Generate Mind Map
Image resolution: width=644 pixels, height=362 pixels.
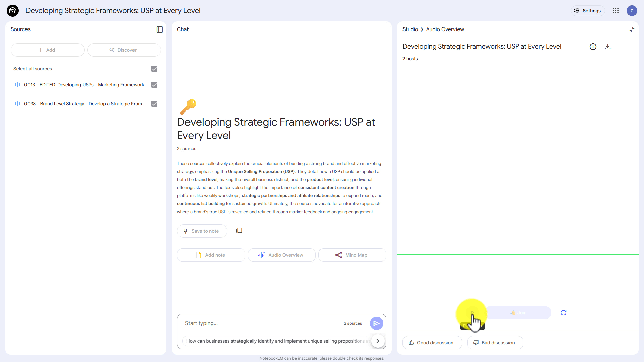coord(352,255)
